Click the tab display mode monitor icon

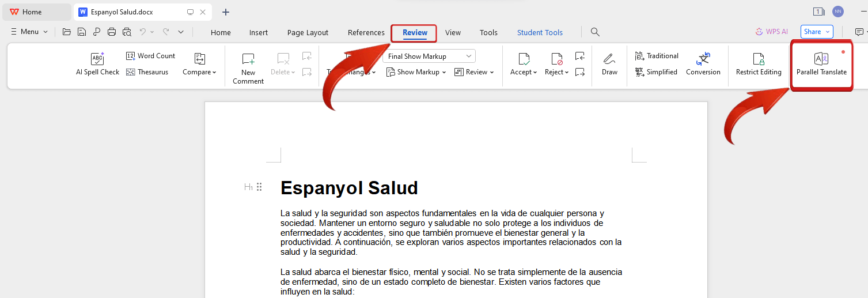(x=191, y=12)
